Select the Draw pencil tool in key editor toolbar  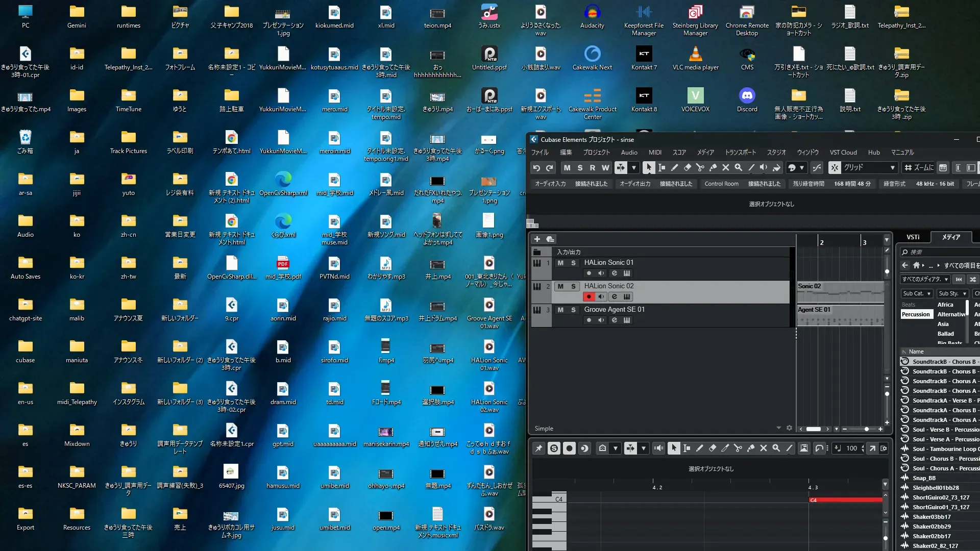click(700, 448)
